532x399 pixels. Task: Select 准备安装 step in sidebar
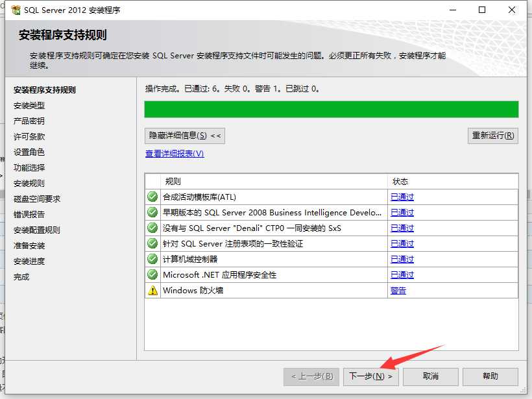tap(29, 246)
